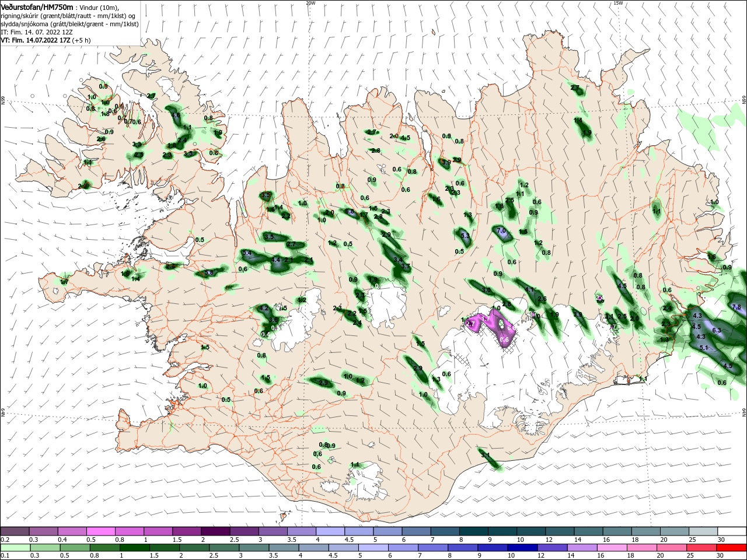Click the 7.0 precipitation value on the map
Viewport: 747px width, 560px height.
[x=501, y=231]
